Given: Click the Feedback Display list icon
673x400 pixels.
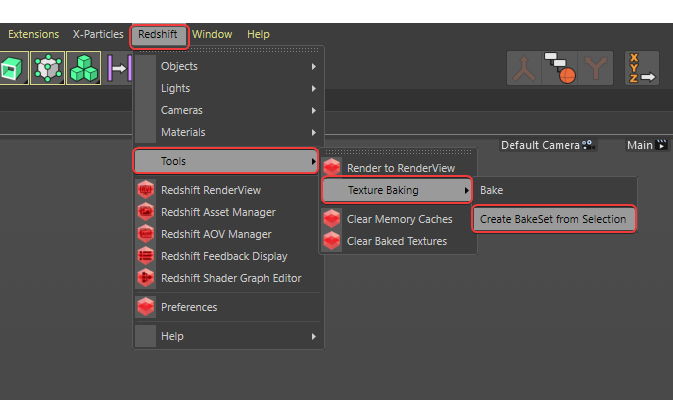Looking at the screenshot, I should [x=146, y=256].
